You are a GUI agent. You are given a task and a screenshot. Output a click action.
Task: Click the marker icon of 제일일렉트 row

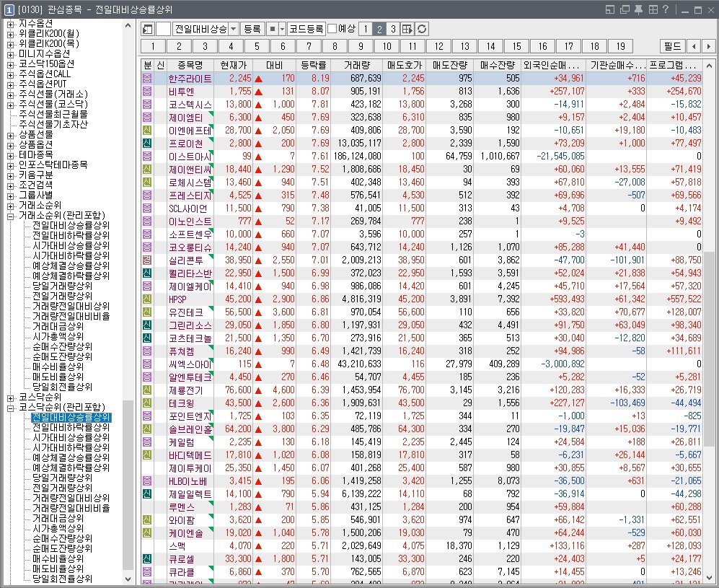pos(146,494)
